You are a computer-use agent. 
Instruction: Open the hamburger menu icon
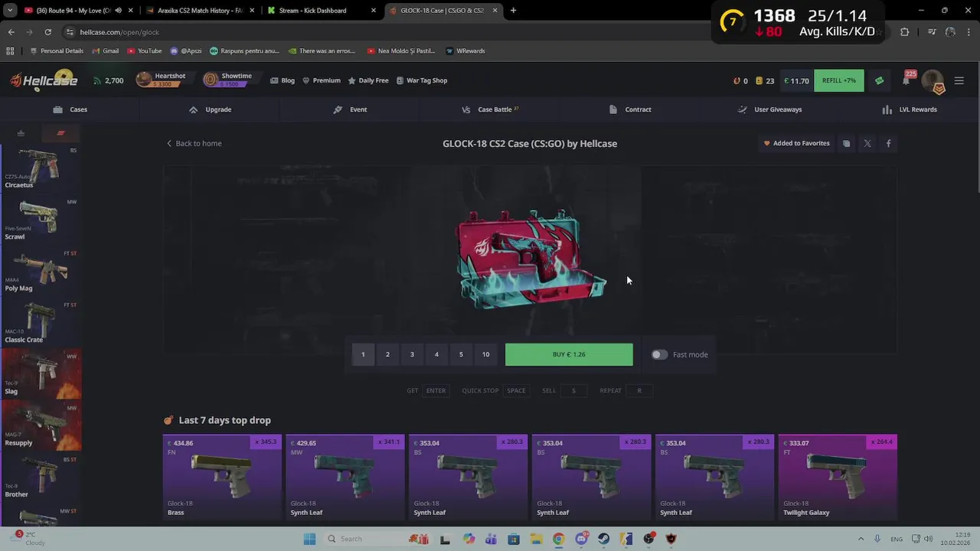(x=959, y=80)
